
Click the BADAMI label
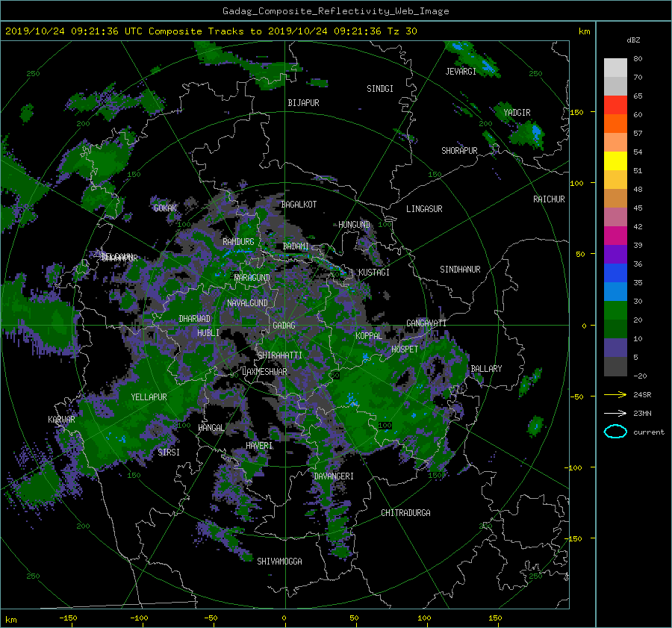(x=296, y=246)
